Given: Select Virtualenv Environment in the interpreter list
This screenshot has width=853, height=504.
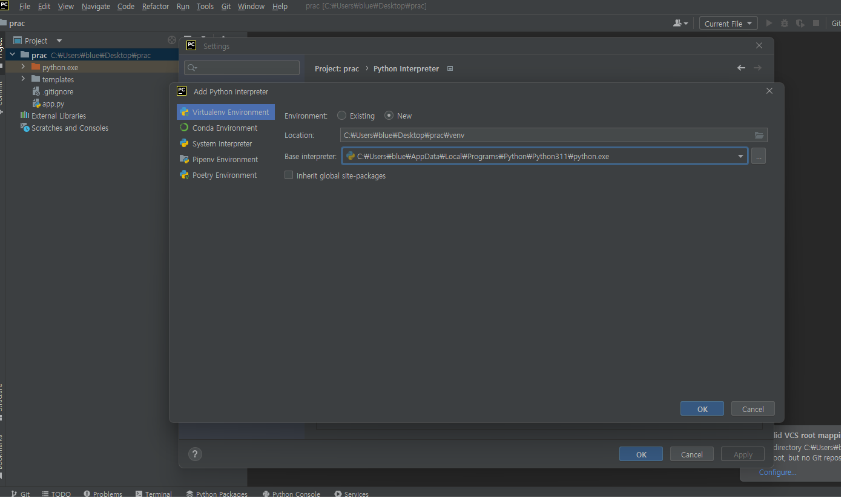Looking at the screenshot, I should click(x=225, y=112).
